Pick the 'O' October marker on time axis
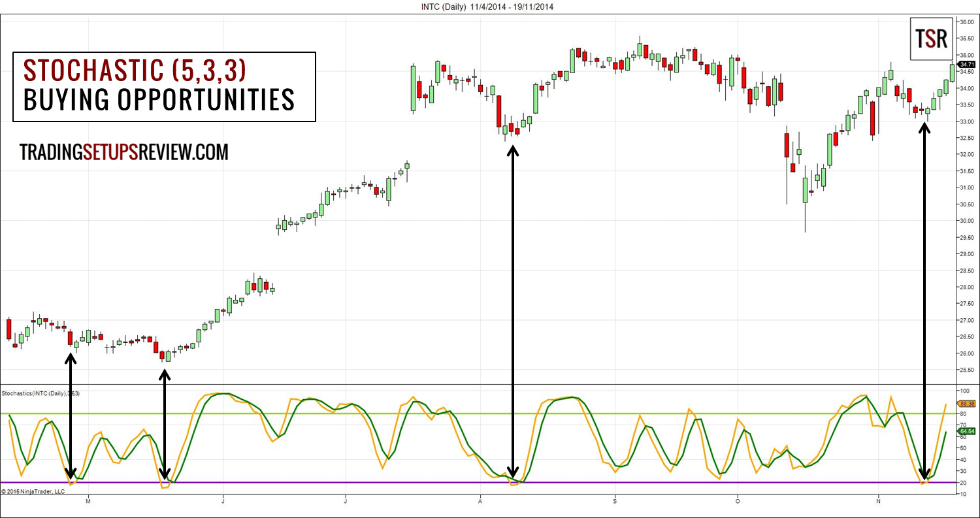This screenshot has height=518, width=980. (738, 501)
